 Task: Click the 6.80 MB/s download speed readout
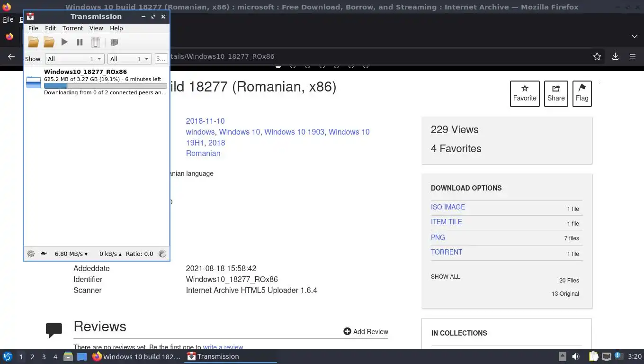[71, 254]
